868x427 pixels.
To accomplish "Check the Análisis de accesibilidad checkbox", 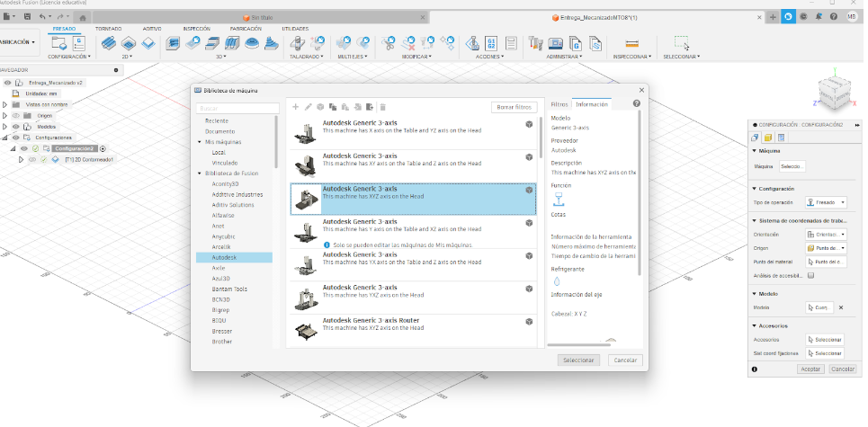I will click(x=810, y=276).
